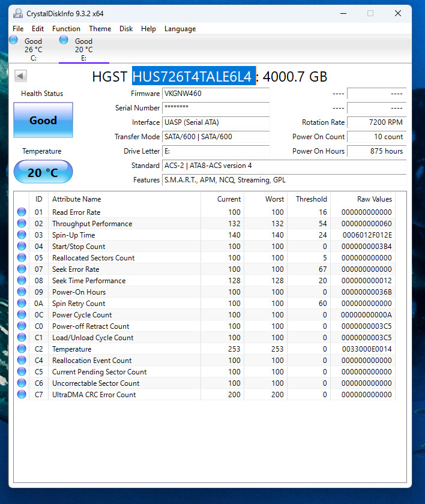
Task: Close the CrystalDiskInfo window
Action: [x=398, y=13]
